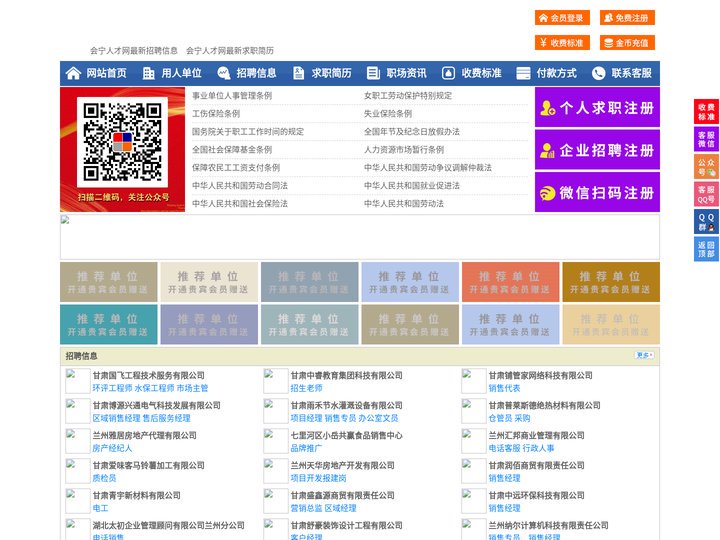Open company 兰州雅居房地产代理有限公司
Image resolution: width=720 pixels, height=540 pixels.
(x=145, y=435)
